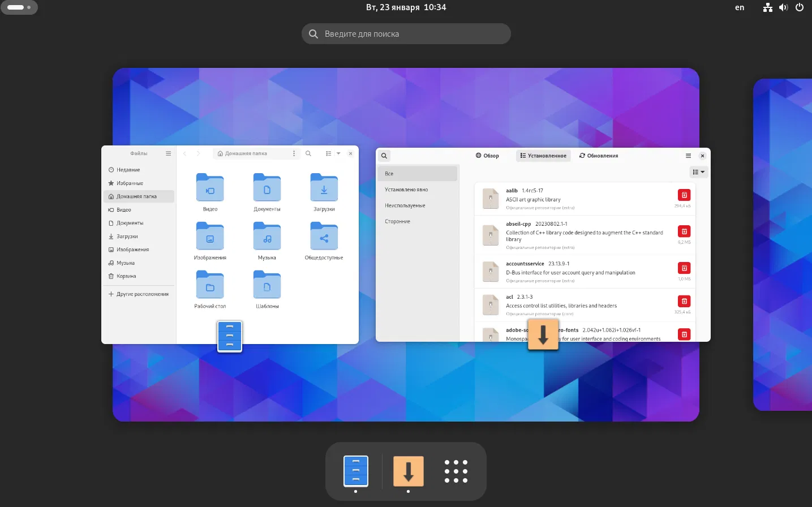The image size is (812, 507).
Task: Show all applications grid from dock
Action: pos(456,471)
